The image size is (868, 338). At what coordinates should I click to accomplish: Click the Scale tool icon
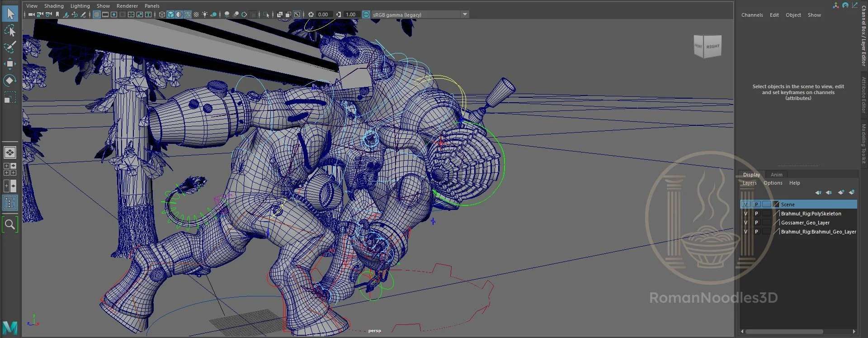9,98
